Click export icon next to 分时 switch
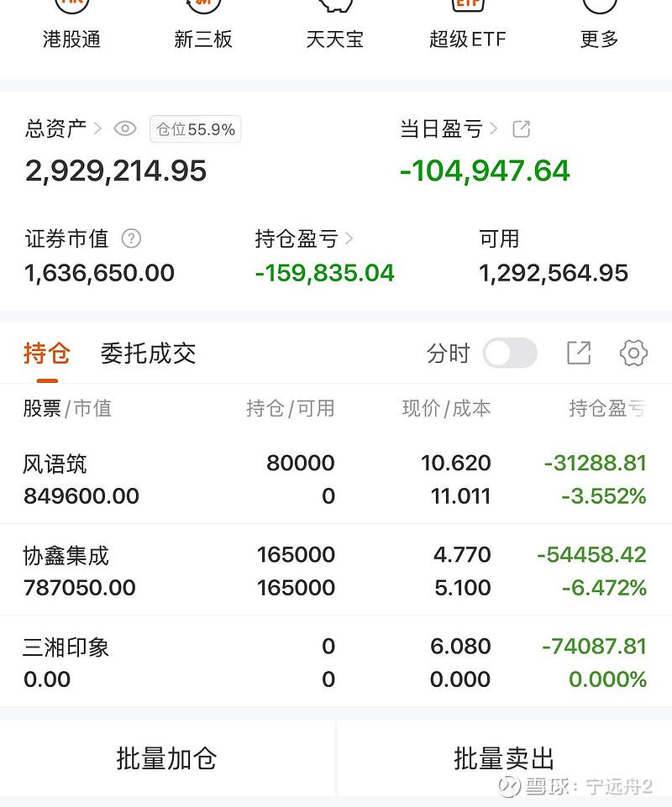 (x=579, y=354)
